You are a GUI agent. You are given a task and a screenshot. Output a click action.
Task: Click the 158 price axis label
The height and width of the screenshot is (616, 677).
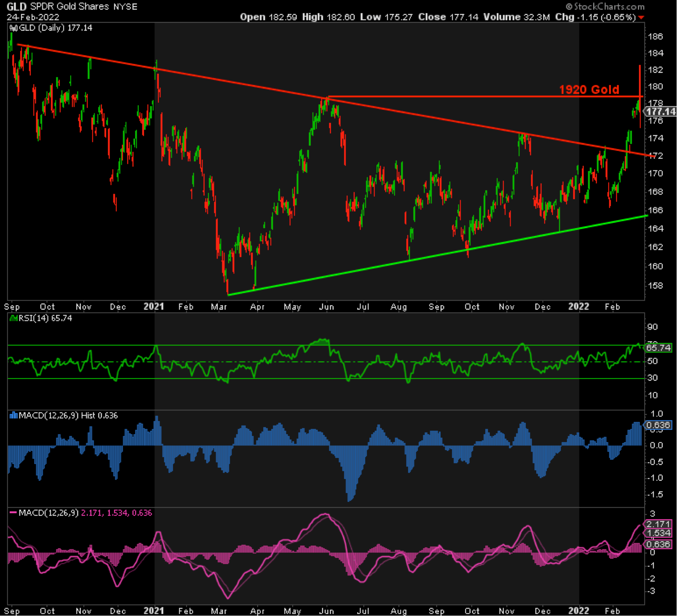tap(656, 286)
